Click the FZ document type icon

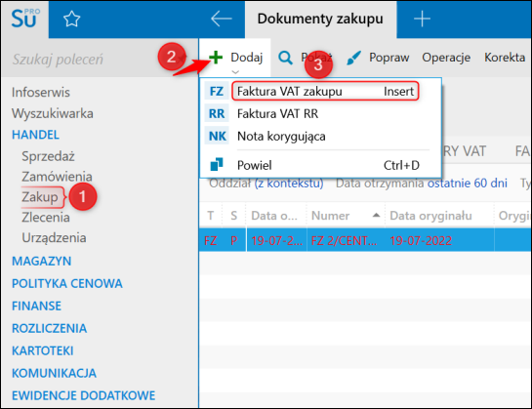217,92
